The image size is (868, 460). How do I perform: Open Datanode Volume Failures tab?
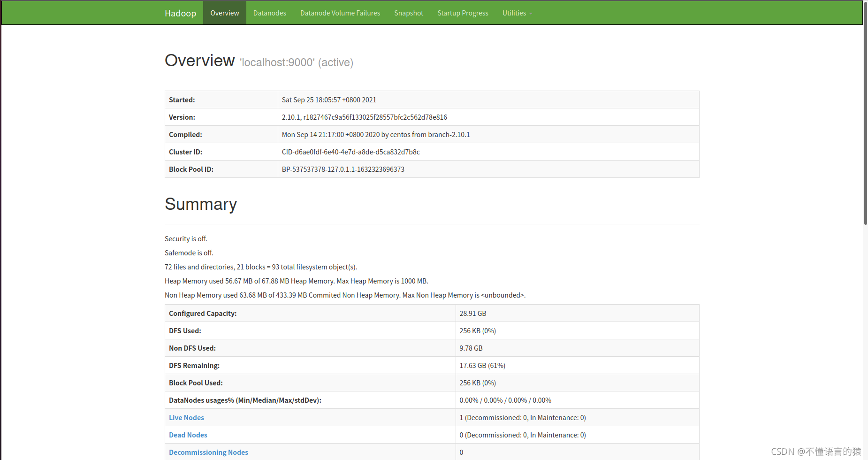click(340, 13)
